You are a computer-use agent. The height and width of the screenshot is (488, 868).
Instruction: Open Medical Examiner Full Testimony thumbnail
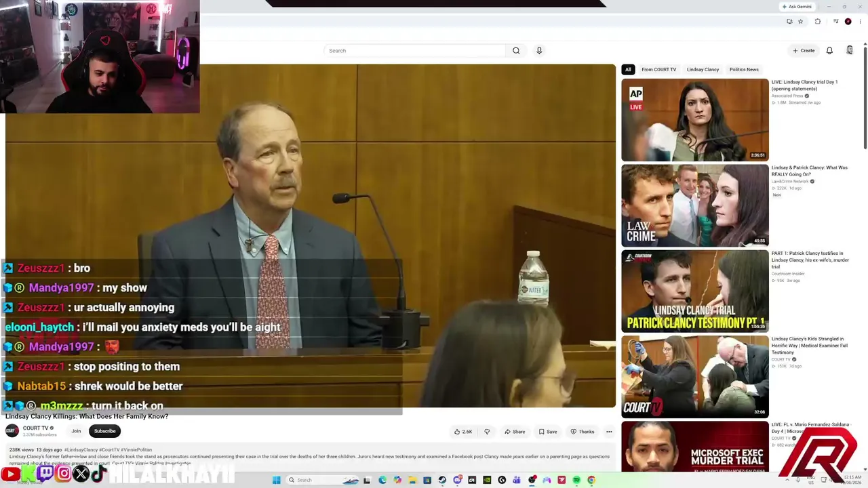pos(695,377)
